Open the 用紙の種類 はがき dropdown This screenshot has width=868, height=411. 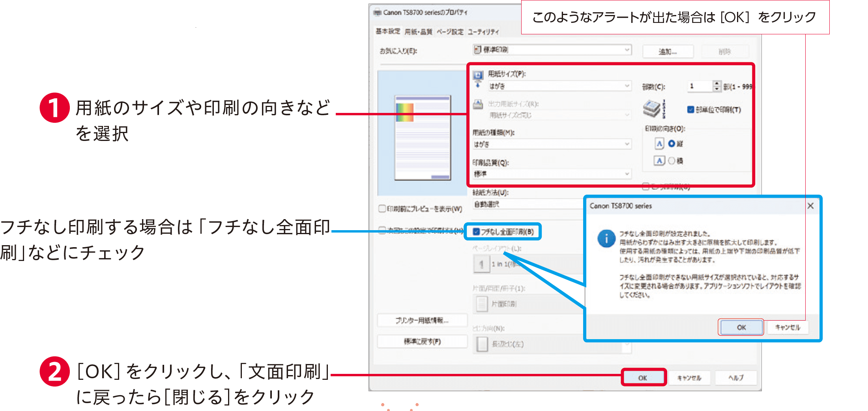click(x=552, y=144)
